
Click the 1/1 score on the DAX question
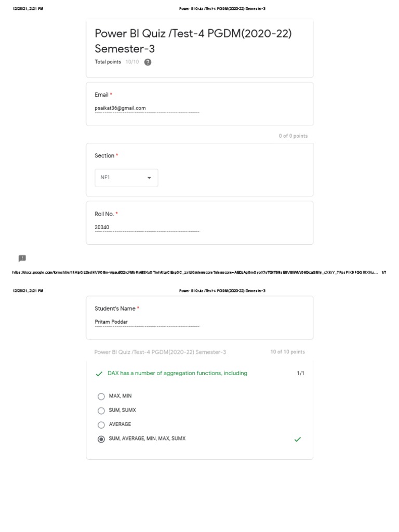pyautogui.click(x=301, y=374)
